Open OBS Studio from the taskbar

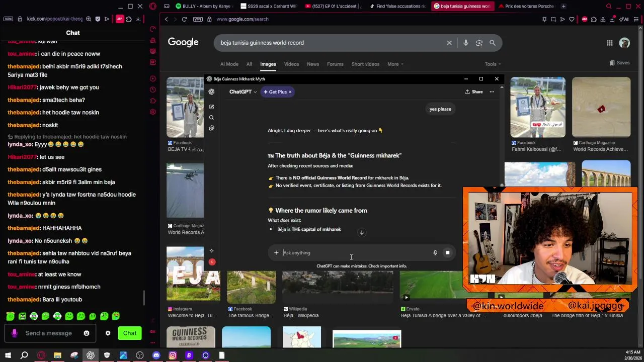[x=140, y=355]
